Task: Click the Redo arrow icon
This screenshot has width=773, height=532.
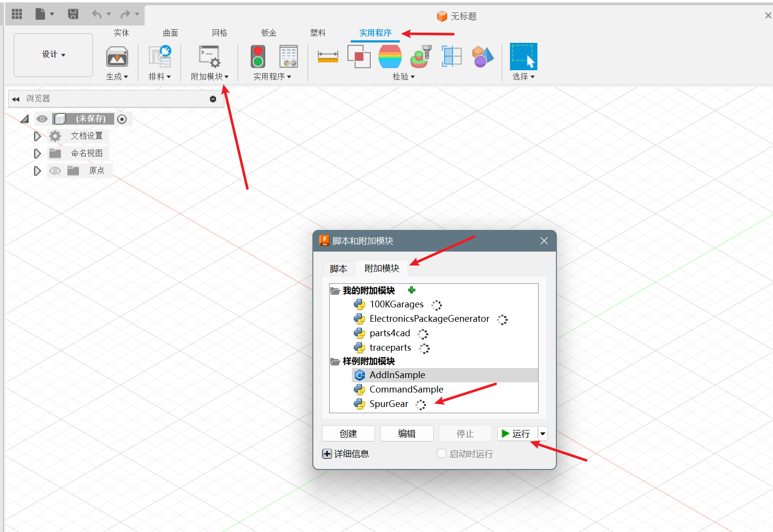Action: [x=125, y=14]
